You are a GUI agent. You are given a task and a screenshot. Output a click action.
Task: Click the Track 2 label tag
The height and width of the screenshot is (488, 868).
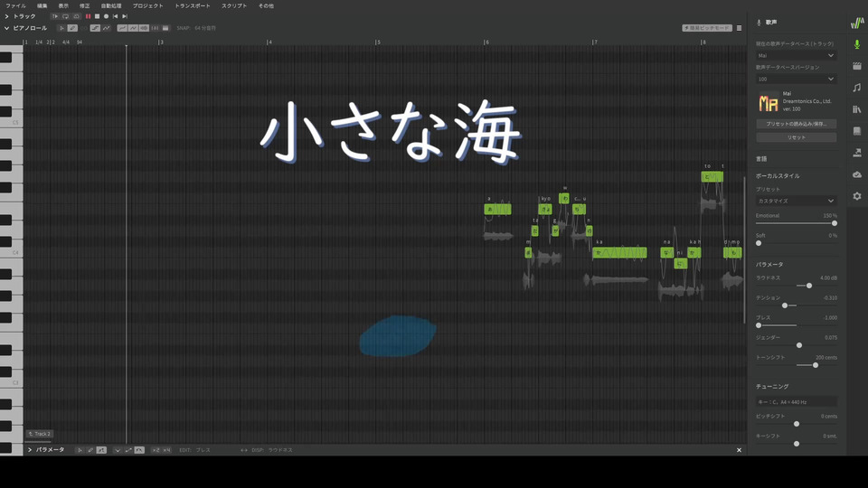tap(39, 434)
